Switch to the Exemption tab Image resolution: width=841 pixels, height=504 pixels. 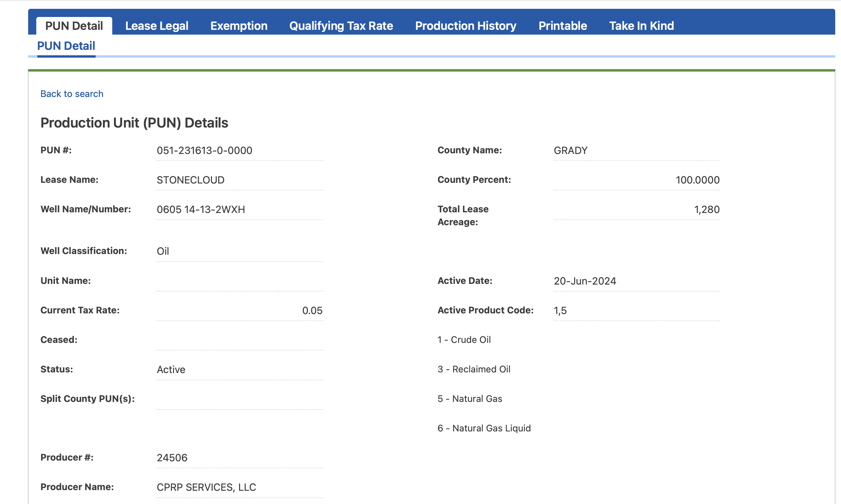point(239,26)
